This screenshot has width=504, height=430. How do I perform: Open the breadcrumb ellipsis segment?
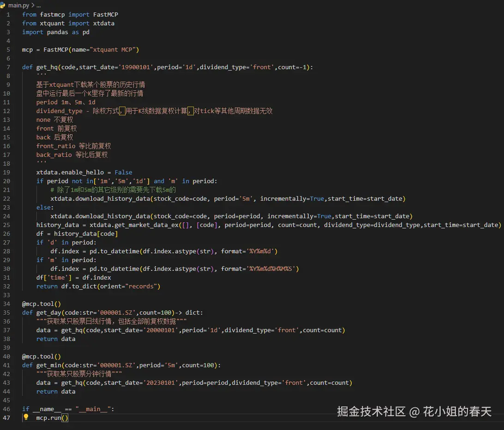point(39,6)
